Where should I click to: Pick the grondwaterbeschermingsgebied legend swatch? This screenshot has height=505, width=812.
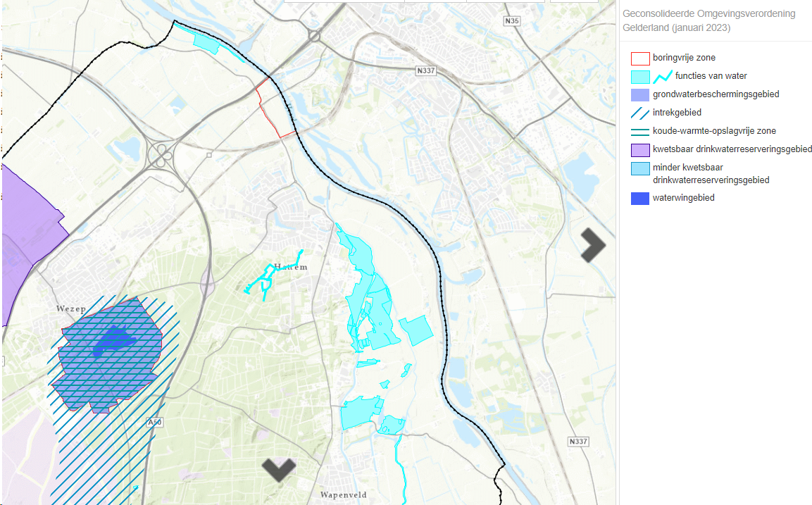pos(639,94)
